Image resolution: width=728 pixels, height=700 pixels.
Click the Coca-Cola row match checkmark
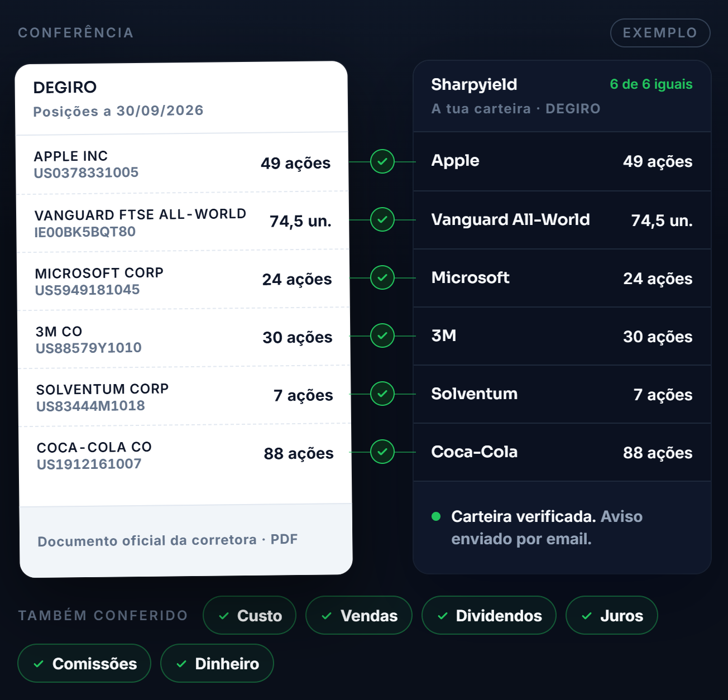pyautogui.click(x=382, y=452)
